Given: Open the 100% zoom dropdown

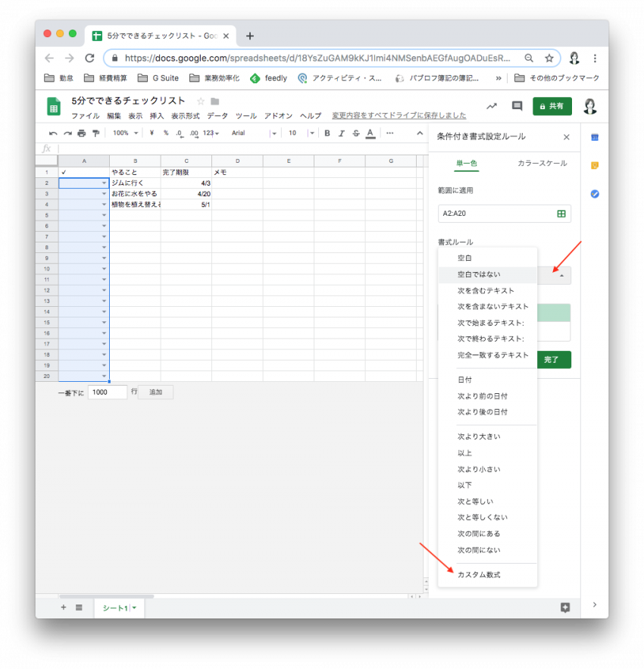Looking at the screenshot, I should (125, 133).
